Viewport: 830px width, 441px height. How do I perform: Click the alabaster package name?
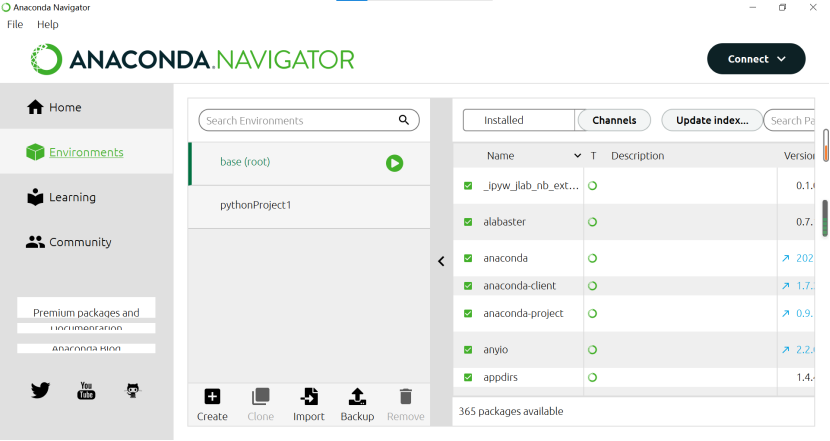[x=504, y=222]
